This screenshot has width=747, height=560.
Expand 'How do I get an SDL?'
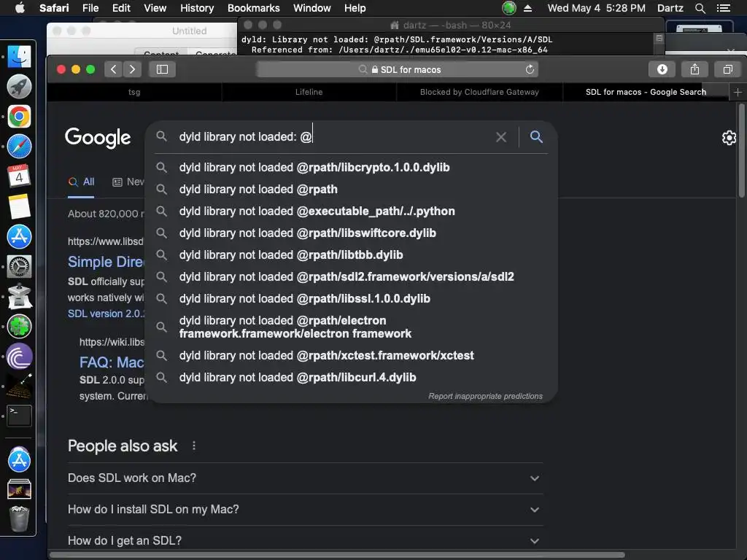pos(305,541)
